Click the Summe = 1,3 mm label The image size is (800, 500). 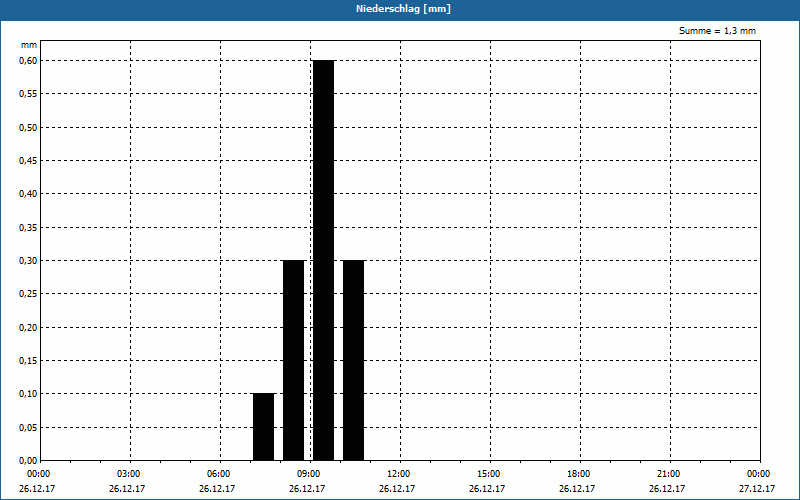tap(717, 31)
